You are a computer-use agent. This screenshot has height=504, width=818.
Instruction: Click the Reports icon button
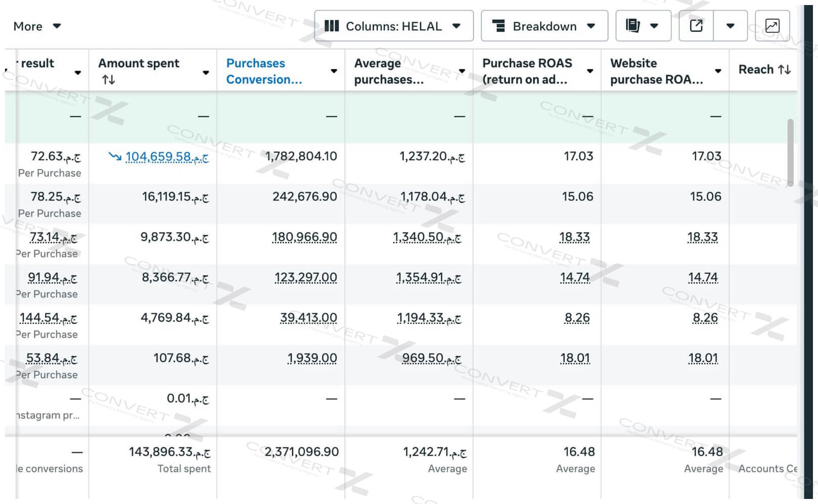pyautogui.click(x=643, y=26)
